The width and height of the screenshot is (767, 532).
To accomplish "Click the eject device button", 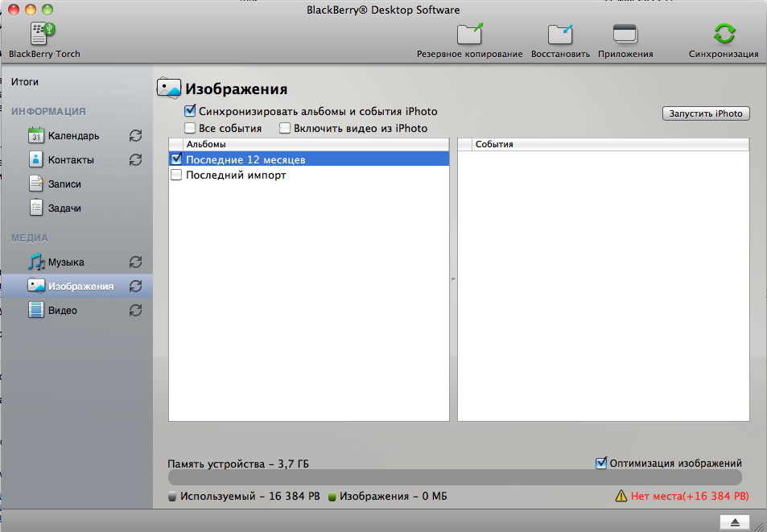I will pos(735,522).
